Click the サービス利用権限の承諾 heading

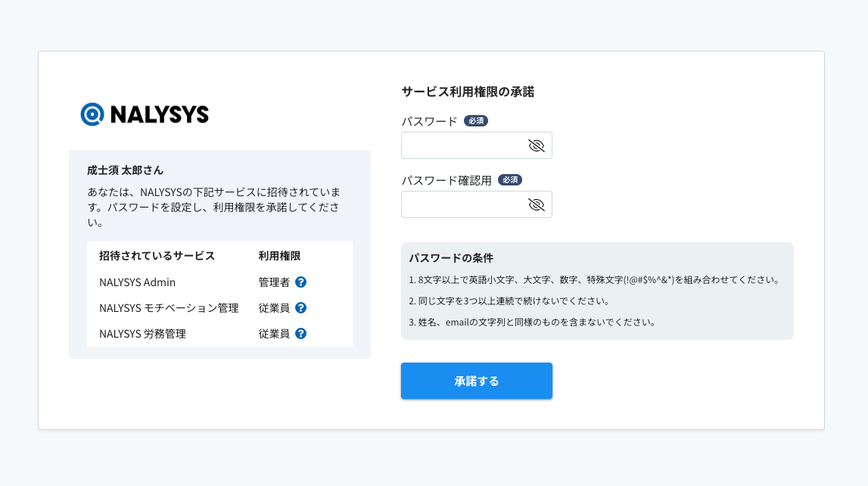(x=468, y=92)
